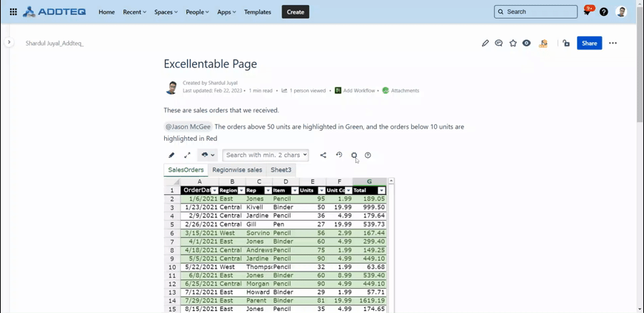
Task: Select column G header
Action: click(369, 182)
